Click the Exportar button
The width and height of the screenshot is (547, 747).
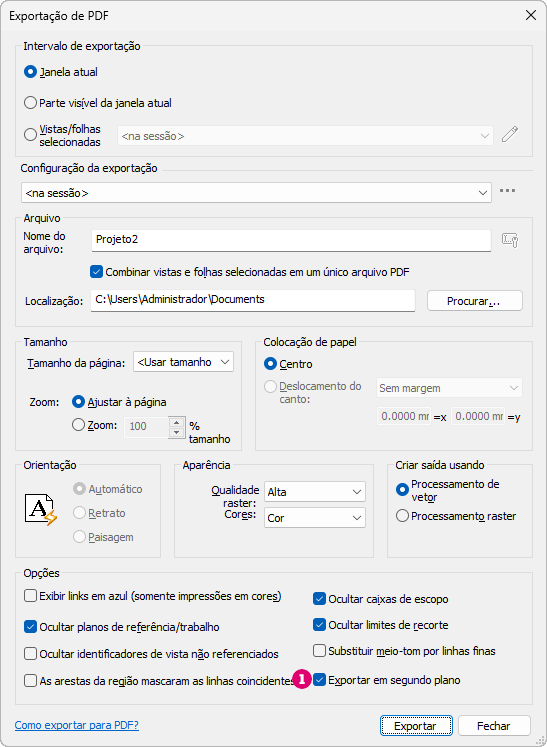pyautogui.click(x=415, y=726)
